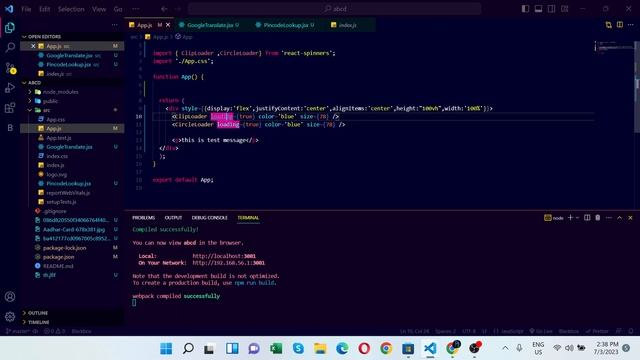Collapse the Open Editors section
The height and width of the screenshot is (360, 640).
pyautogui.click(x=44, y=37)
